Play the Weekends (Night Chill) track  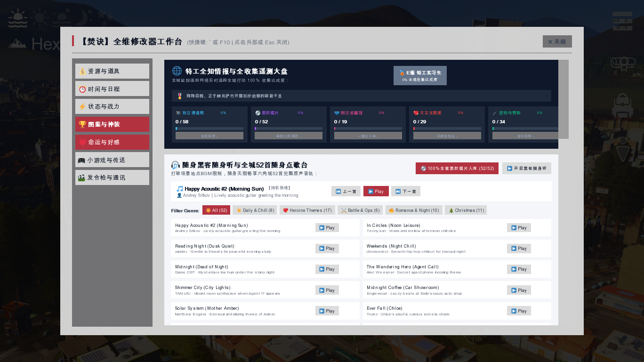click(519, 249)
